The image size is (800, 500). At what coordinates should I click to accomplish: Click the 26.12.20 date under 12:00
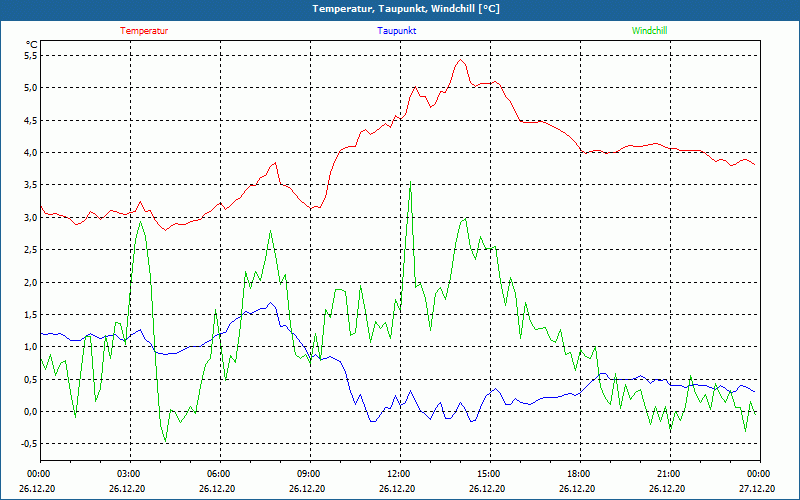396,488
